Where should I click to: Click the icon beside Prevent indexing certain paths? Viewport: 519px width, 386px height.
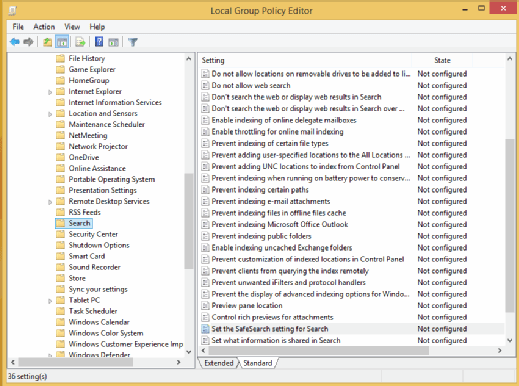[x=205, y=190]
